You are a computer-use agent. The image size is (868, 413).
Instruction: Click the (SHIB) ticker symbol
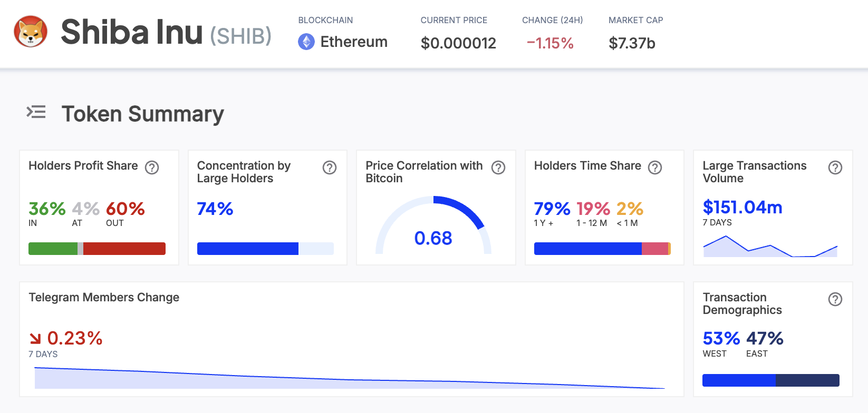pyautogui.click(x=241, y=36)
